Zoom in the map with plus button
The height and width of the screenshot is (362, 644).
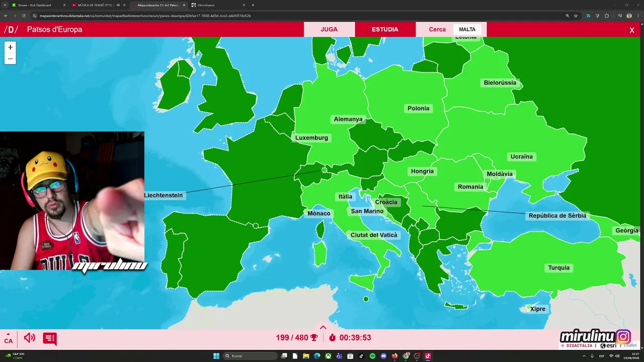click(x=10, y=47)
